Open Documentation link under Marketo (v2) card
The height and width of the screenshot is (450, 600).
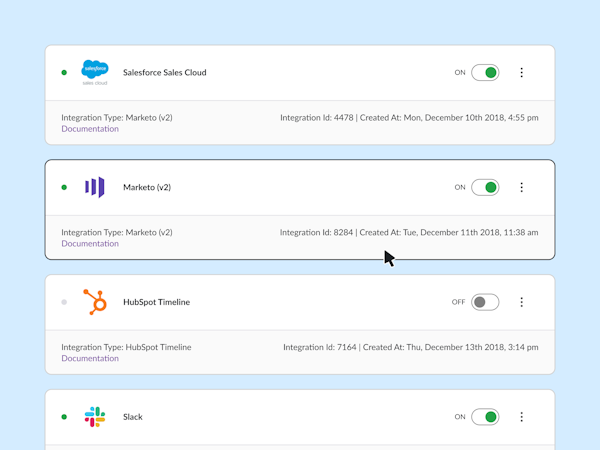90,244
